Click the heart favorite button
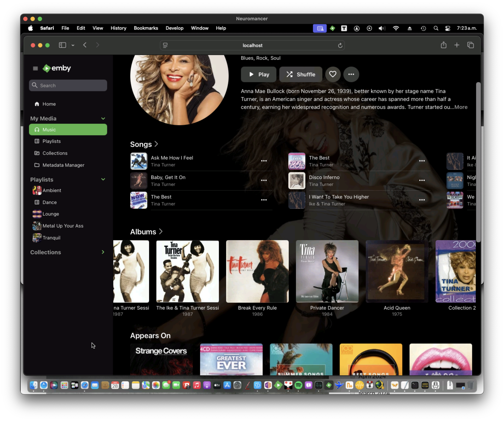The image size is (504, 421). click(x=333, y=74)
